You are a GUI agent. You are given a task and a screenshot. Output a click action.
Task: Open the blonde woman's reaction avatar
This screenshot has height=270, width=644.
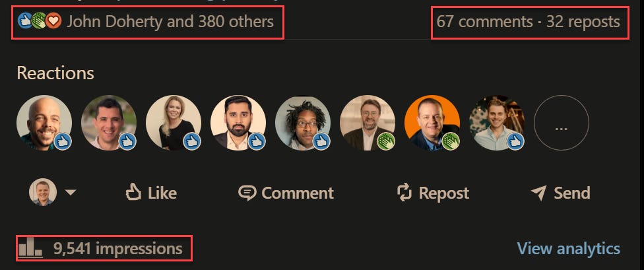(x=174, y=123)
